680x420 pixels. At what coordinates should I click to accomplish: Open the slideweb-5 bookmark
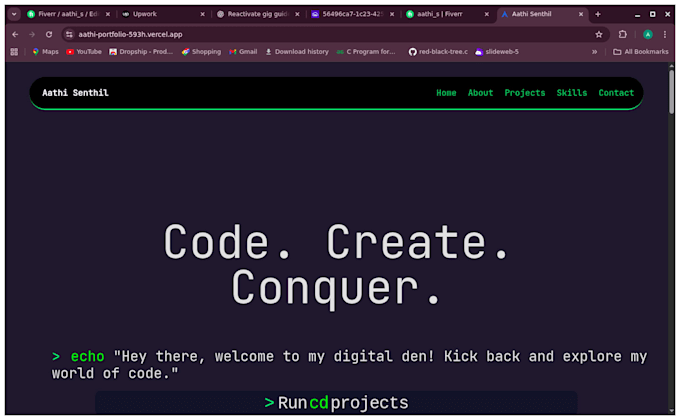pyautogui.click(x=497, y=52)
